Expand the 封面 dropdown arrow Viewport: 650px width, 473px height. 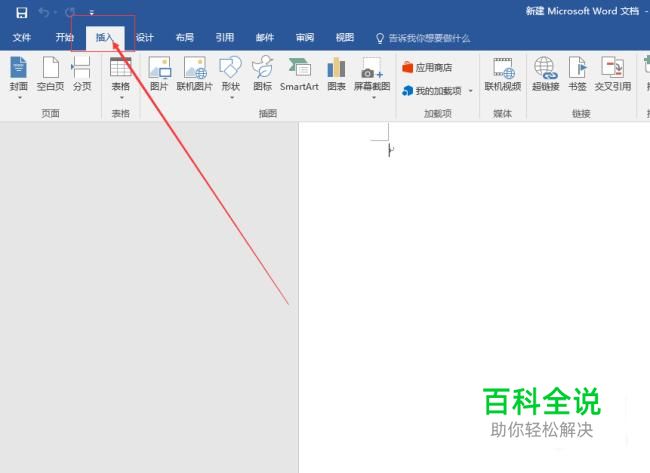tap(19, 98)
